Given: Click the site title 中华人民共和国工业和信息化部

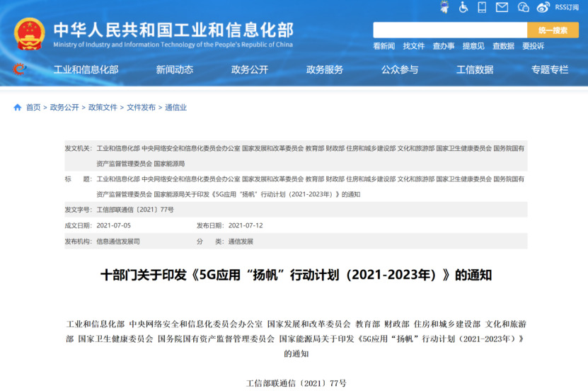Looking at the screenshot, I should point(173,30).
